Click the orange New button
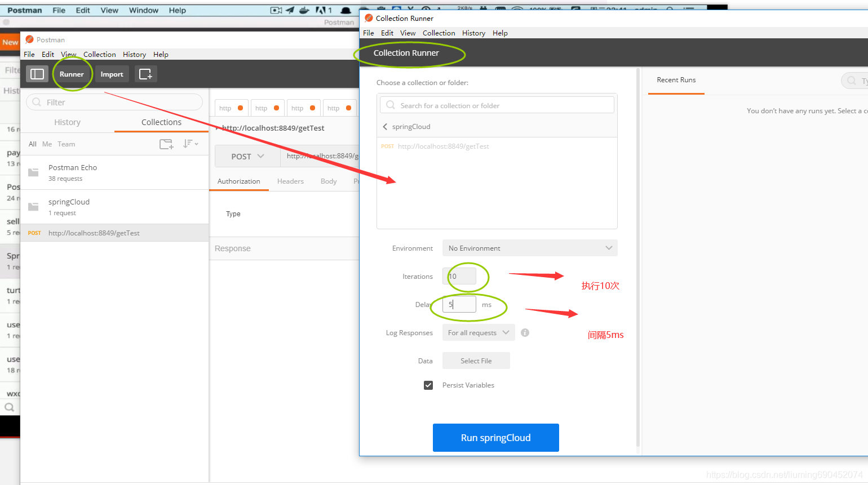 point(10,42)
